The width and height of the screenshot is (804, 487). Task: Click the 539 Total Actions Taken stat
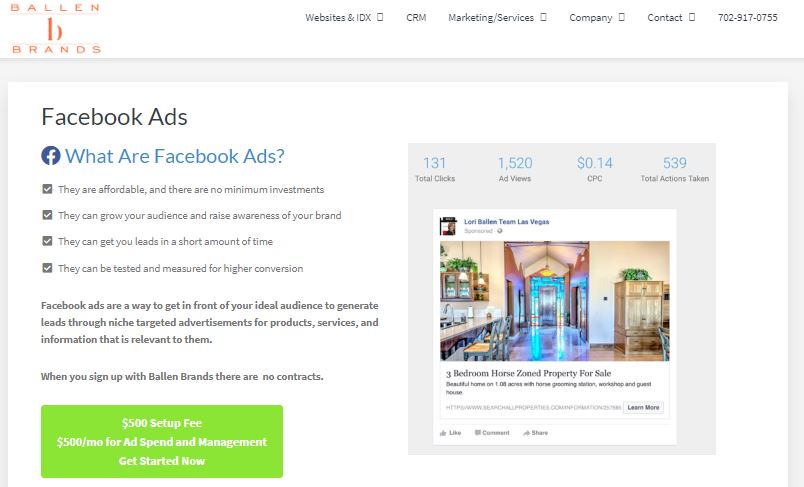tap(674, 169)
